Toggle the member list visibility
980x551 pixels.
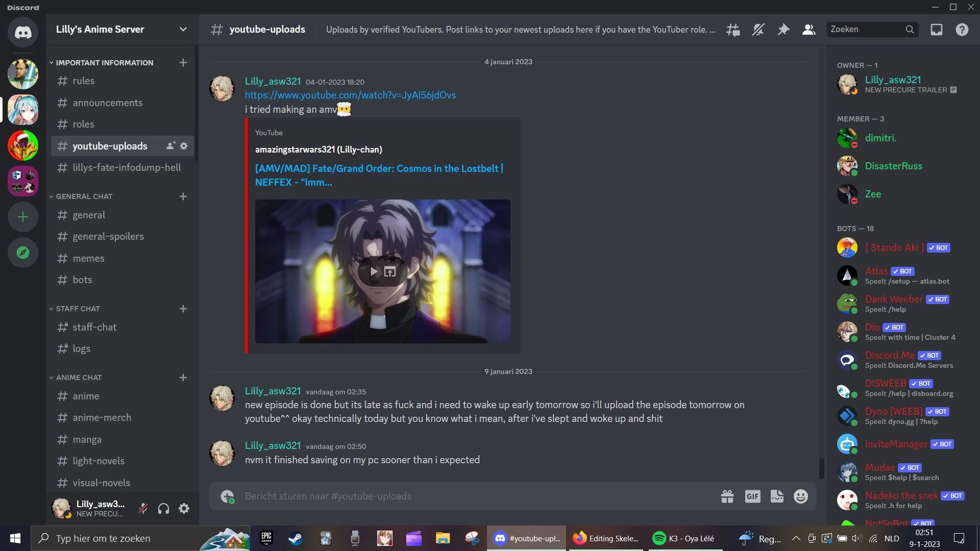click(x=808, y=30)
